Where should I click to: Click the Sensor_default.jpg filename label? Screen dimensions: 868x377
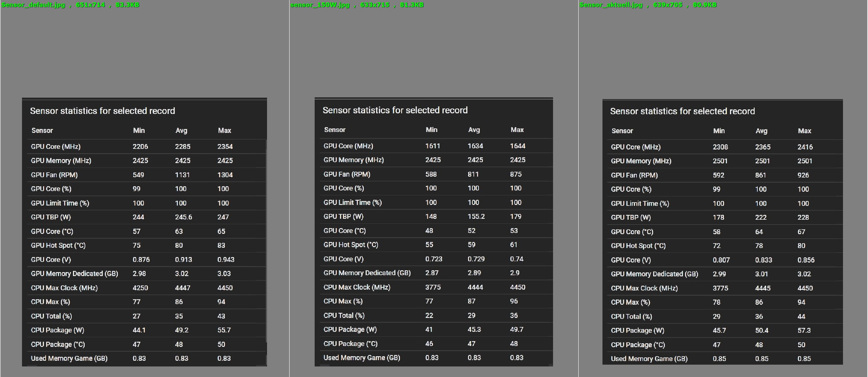[33, 5]
